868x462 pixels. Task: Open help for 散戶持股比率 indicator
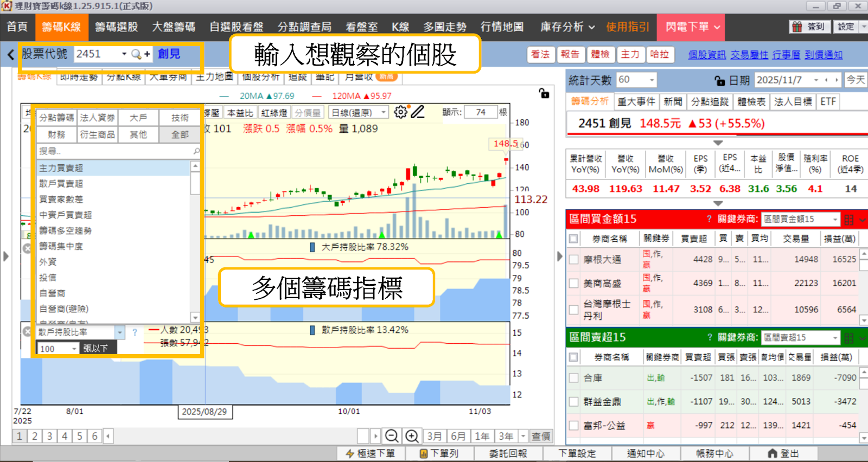tap(135, 332)
